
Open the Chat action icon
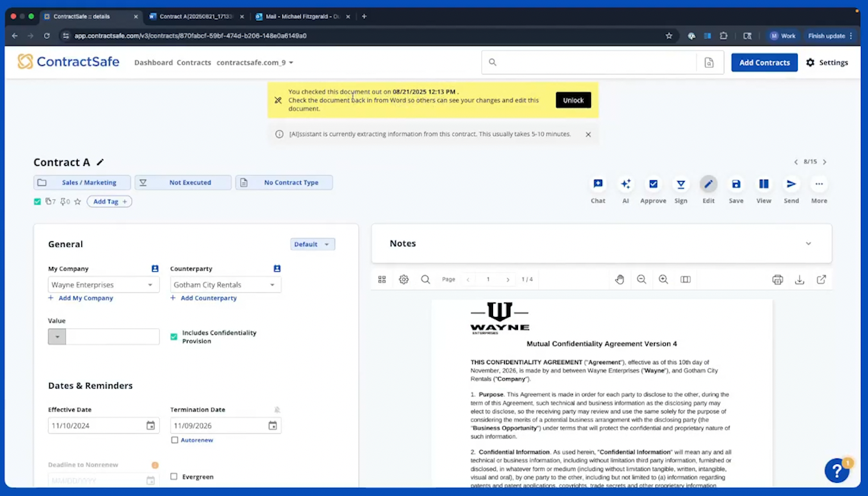[x=598, y=185]
